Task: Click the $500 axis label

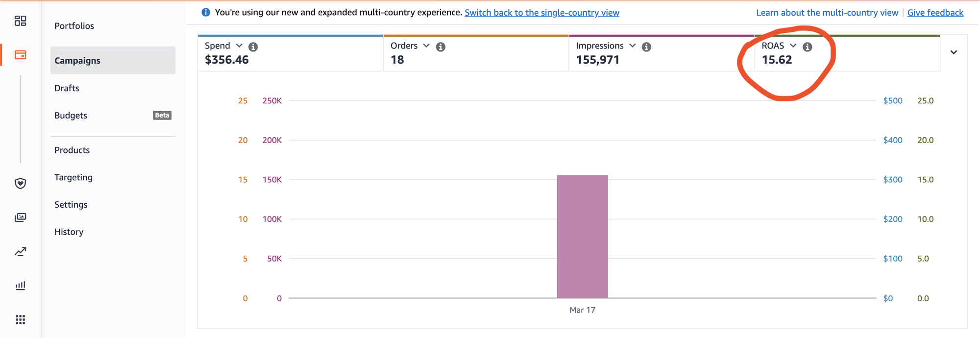Action: click(x=893, y=100)
